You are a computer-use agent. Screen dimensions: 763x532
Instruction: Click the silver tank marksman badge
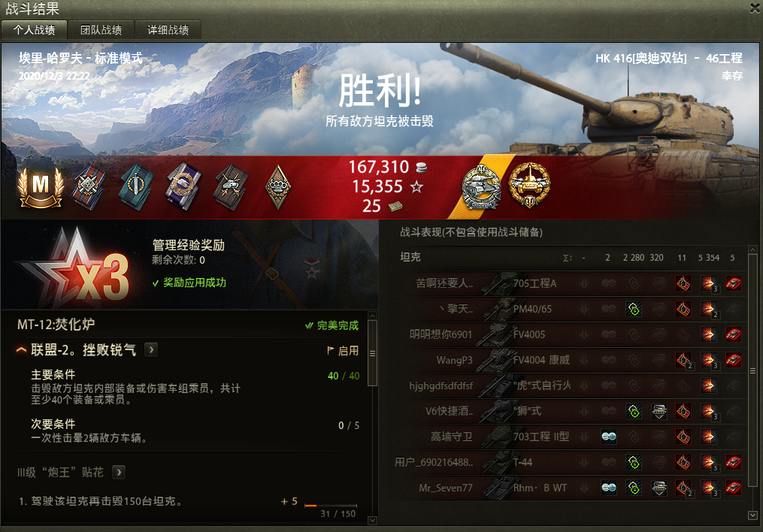click(x=481, y=187)
